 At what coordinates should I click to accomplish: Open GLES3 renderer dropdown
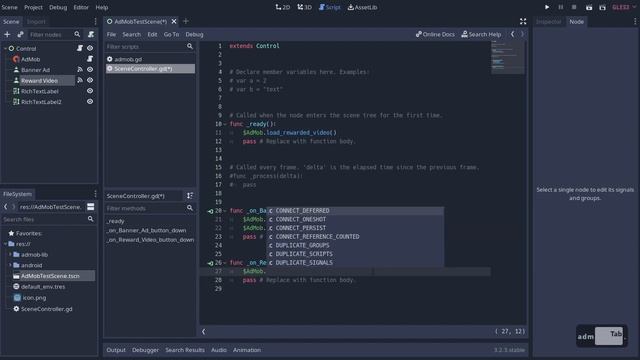pyautogui.click(x=623, y=7)
